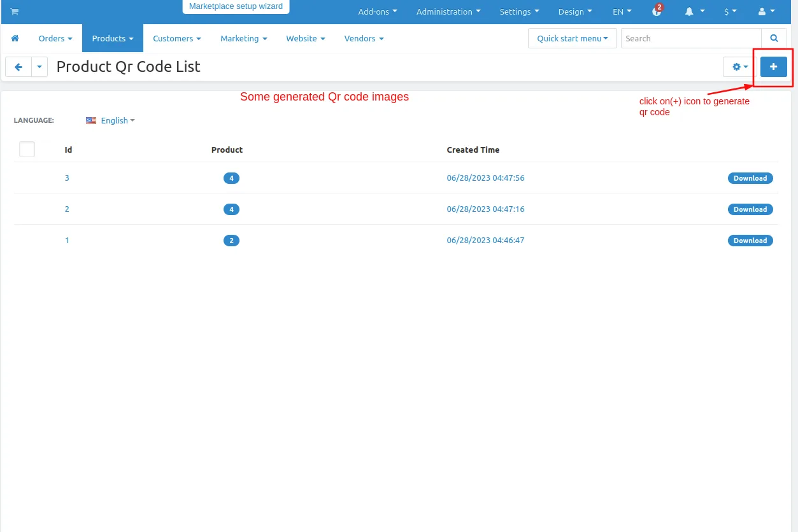The width and height of the screenshot is (798, 532).
Task: Open record Id 3 link
Action: coord(67,178)
